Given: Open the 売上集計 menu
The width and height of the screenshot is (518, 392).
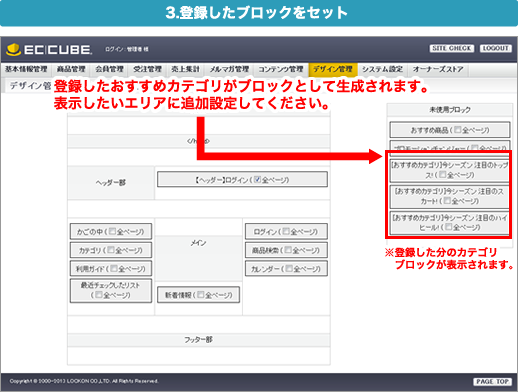Looking at the screenshot, I should (x=185, y=69).
